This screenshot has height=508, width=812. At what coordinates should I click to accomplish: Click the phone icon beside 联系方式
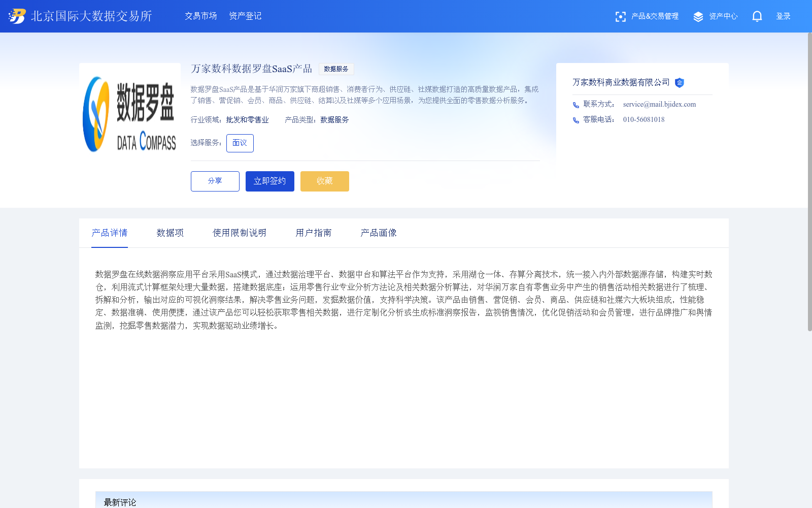(x=576, y=105)
